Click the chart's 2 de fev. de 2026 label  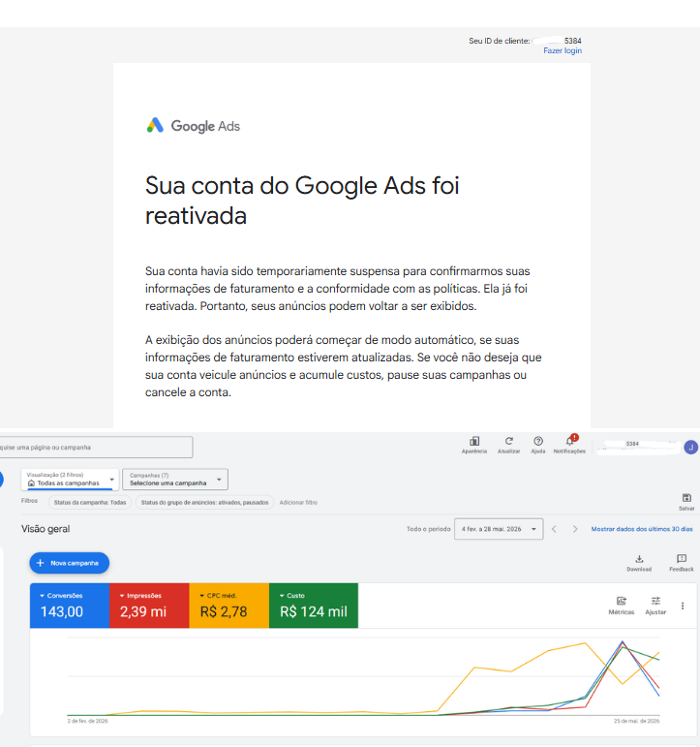(87, 721)
